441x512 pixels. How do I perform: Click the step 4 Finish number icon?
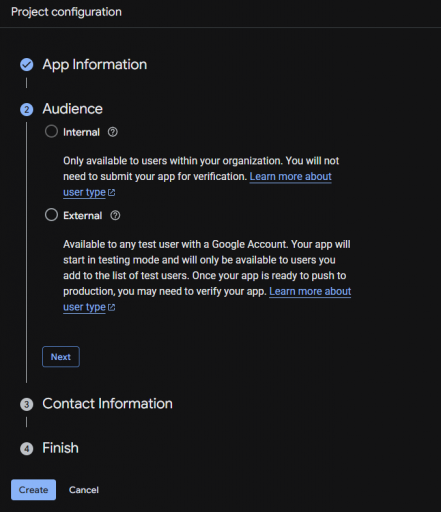[x=27, y=449]
